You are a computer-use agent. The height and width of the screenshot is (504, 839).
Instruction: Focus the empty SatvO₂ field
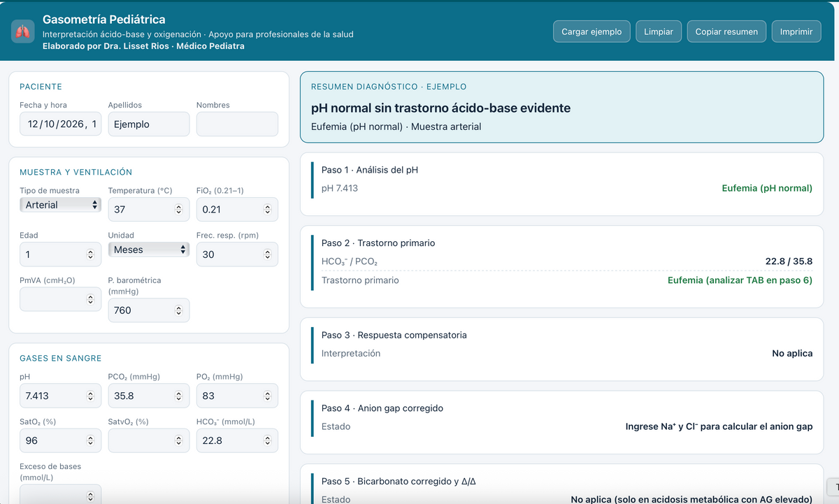tap(148, 440)
